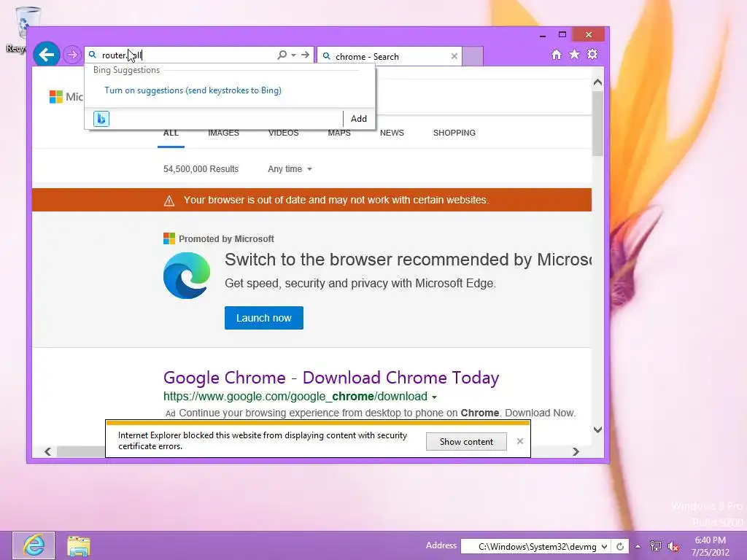The height and width of the screenshot is (560, 747).
Task: Open Favorites star icon
Action: pyautogui.click(x=575, y=55)
